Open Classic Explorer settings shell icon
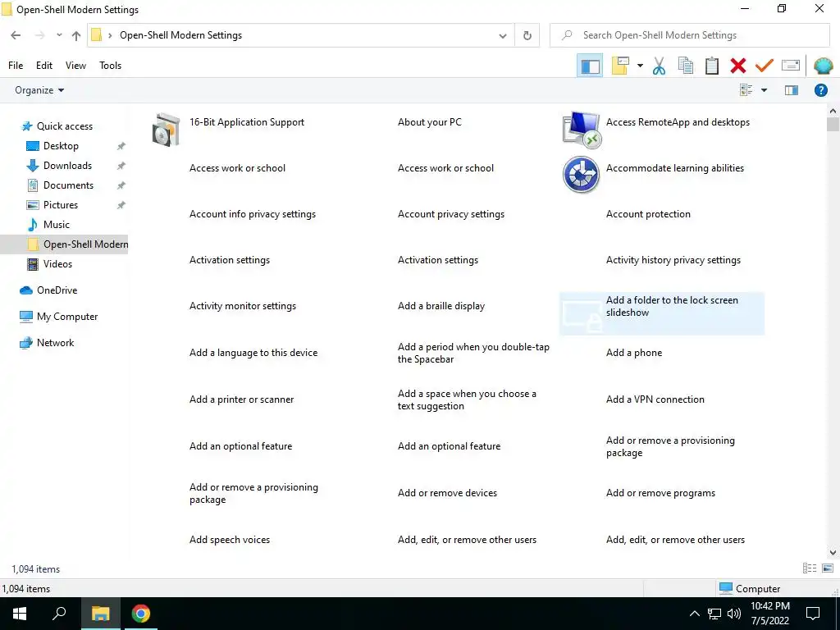 823,66
